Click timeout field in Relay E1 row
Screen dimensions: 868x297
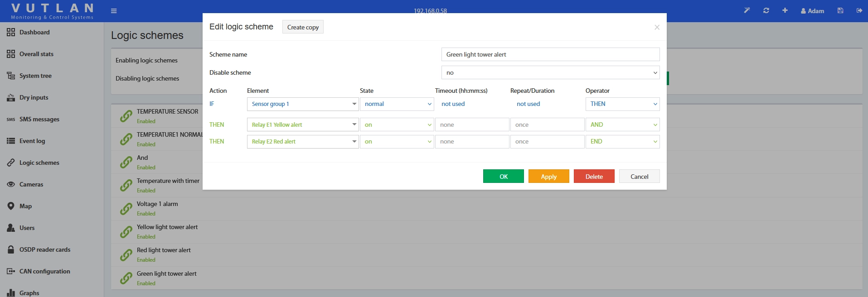click(472, 125)
